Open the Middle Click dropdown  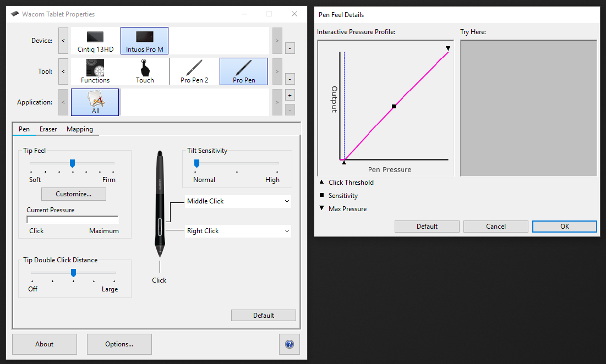[x=238, y=201]
